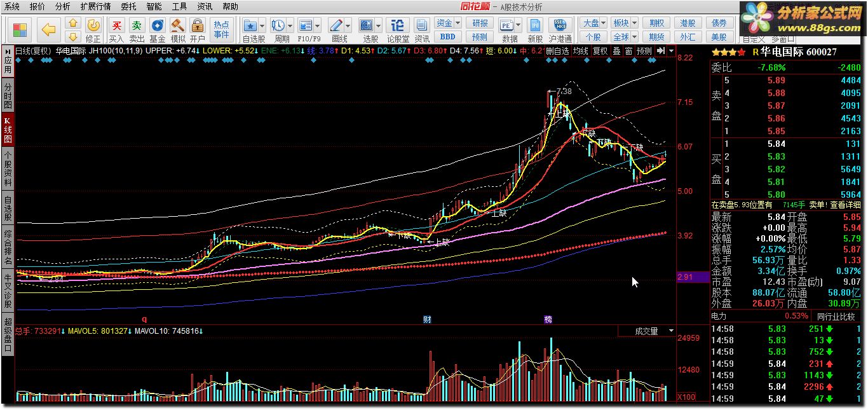868x410 pixels.
Task: Click the 买入 buy icon
Action: tap(116, 30)
